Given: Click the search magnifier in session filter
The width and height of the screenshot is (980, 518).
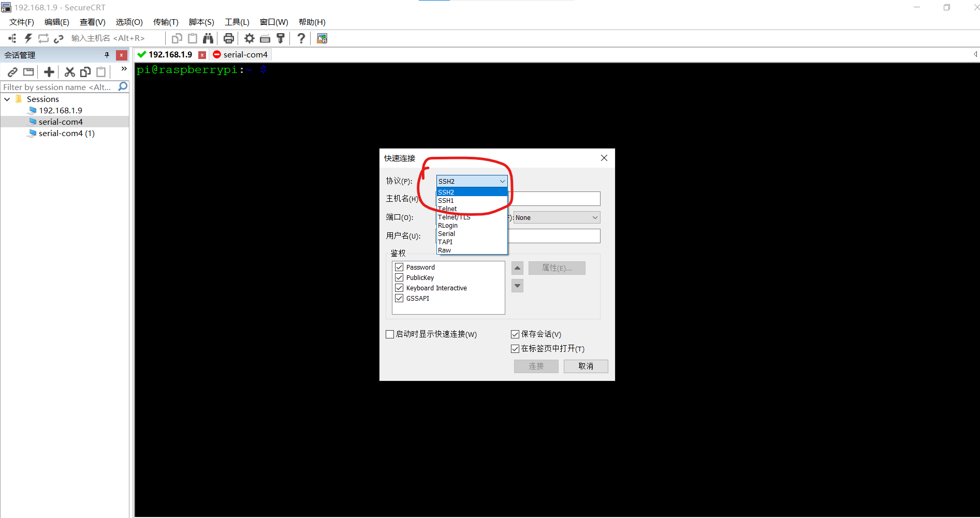Looking at the screenshot, I should (123, 86).
